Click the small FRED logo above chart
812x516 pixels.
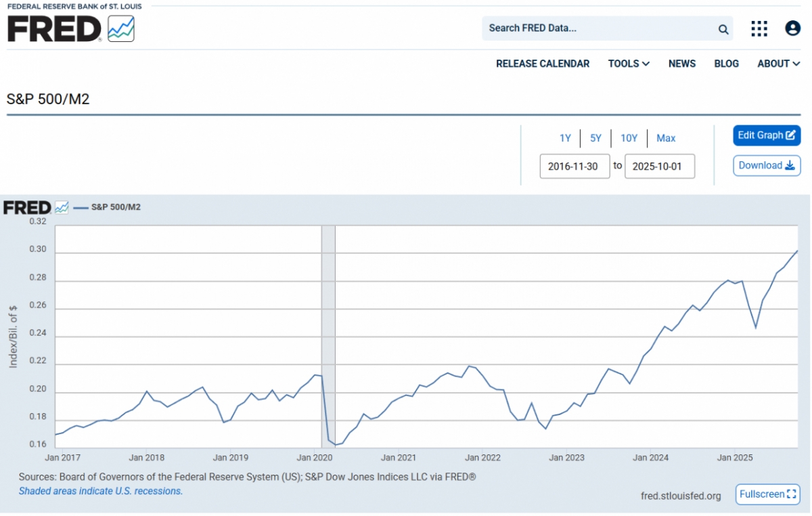click(27, 208)
